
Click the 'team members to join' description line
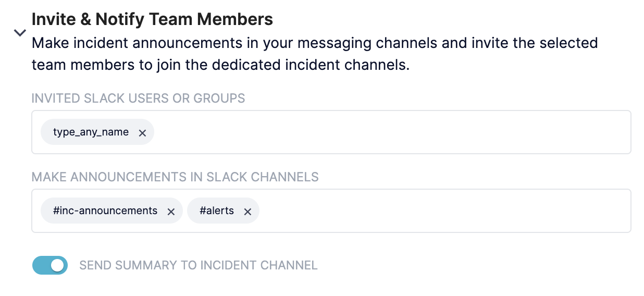[x=220, y=66]
